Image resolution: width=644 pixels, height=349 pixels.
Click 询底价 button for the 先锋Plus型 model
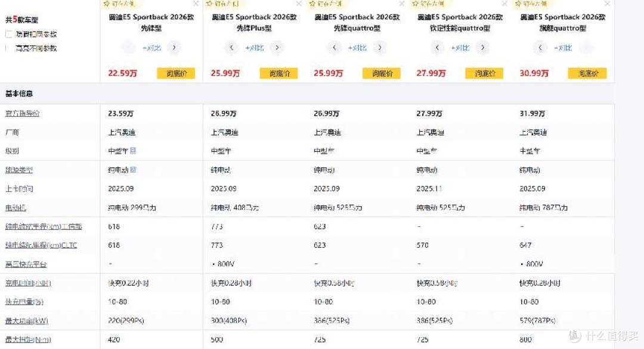coord(279,73)
